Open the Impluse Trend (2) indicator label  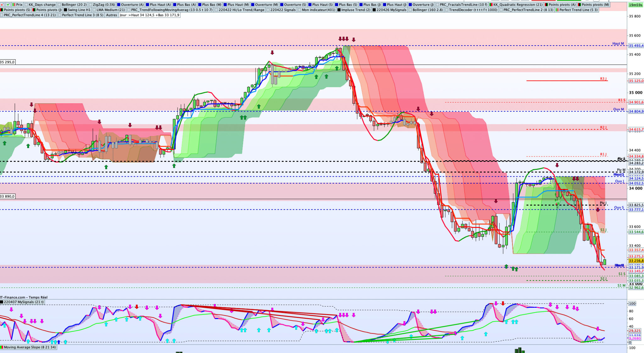coord(356,10)
